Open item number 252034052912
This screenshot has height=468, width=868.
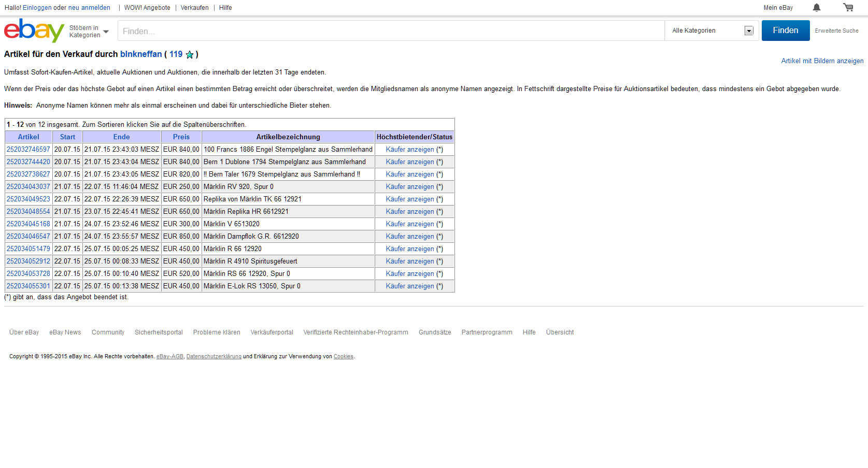(29, 261)
